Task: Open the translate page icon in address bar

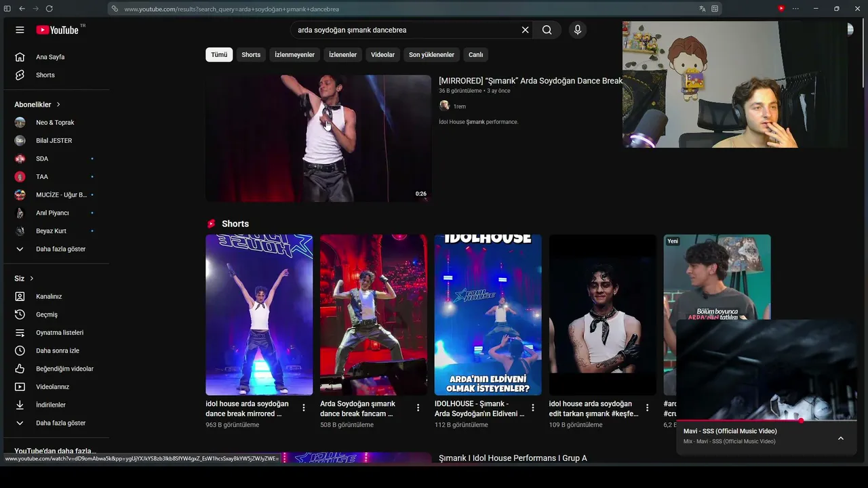Action: tap(702, 9)
